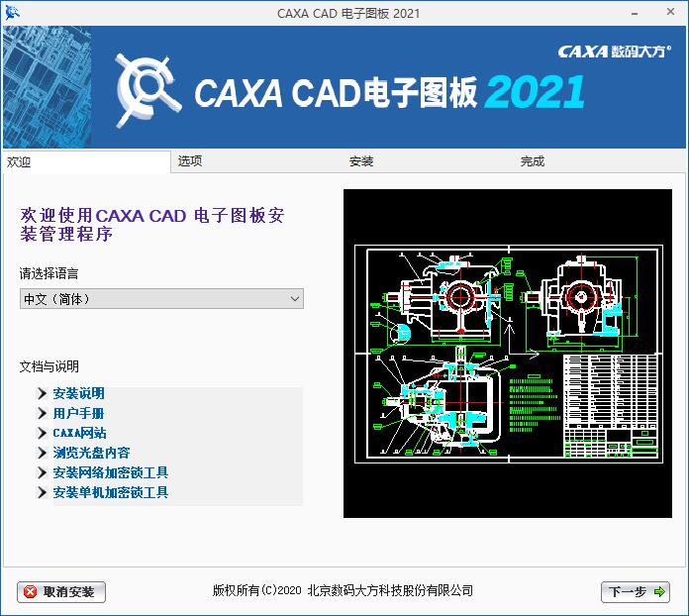Click the arrow icon beside 浏览光盘内容
This screenshot has height=616, width=689.
42,453
